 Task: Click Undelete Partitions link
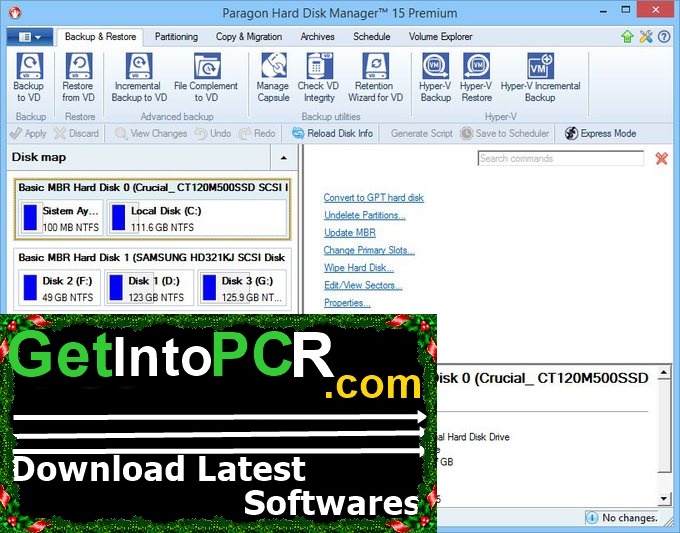(x=365, y=215)
